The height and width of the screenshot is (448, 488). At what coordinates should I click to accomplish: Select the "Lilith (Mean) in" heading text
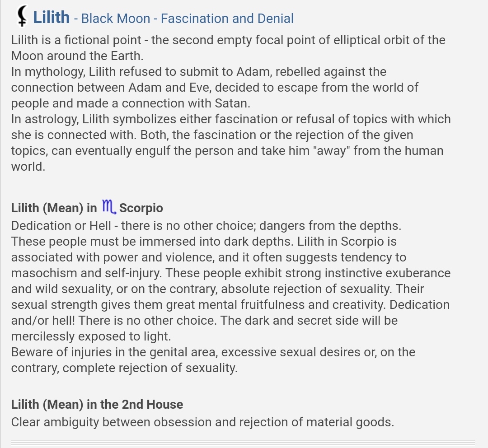[x=54, y=208]
